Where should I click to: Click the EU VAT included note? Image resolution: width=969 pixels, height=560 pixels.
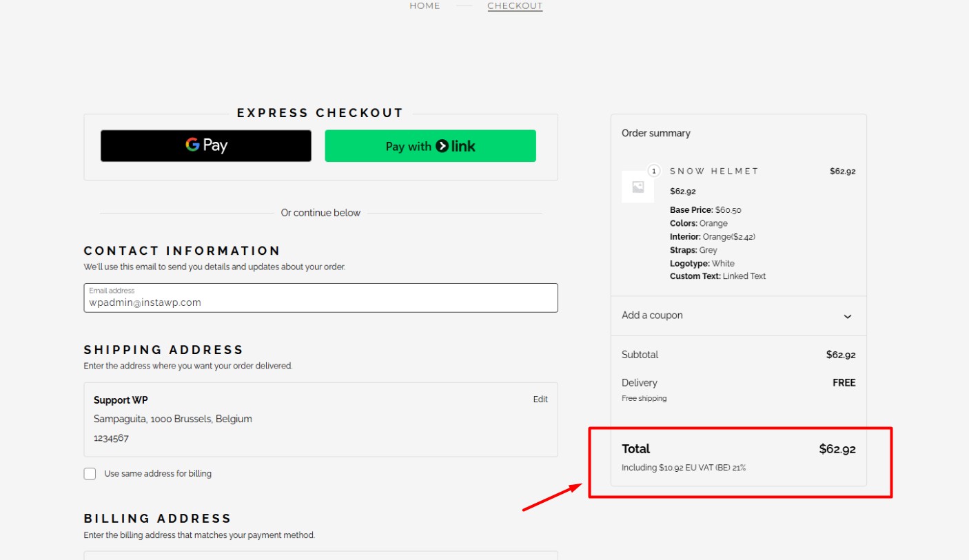(x=684, y=468)
